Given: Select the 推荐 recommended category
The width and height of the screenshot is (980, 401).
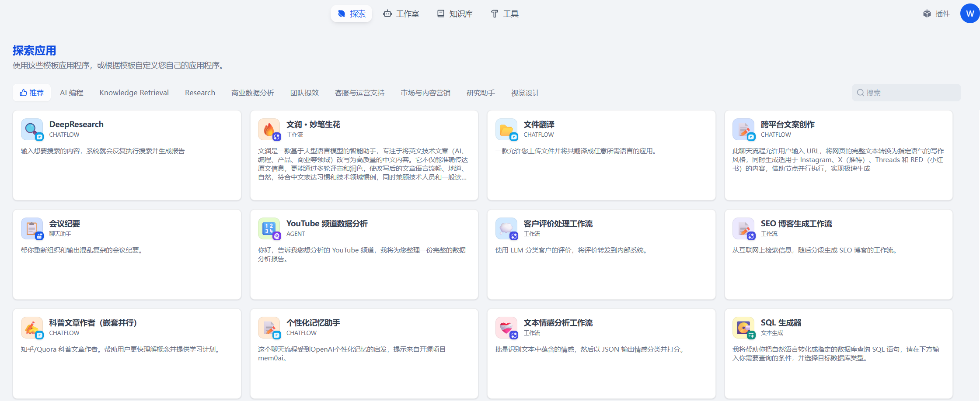Looking at the screenshot, I should click(x=31, y=93).
